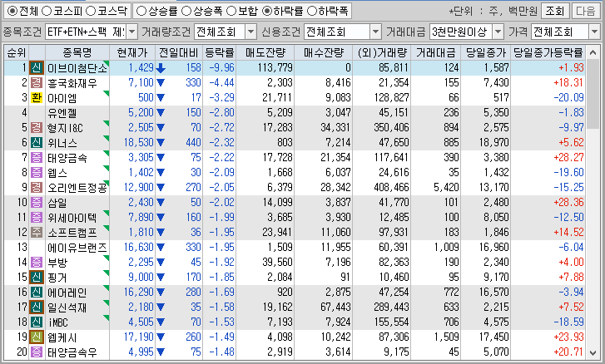Open the 가격 dropdown
The width and height of the screenshot is (605, 364).
coord(594,32)
